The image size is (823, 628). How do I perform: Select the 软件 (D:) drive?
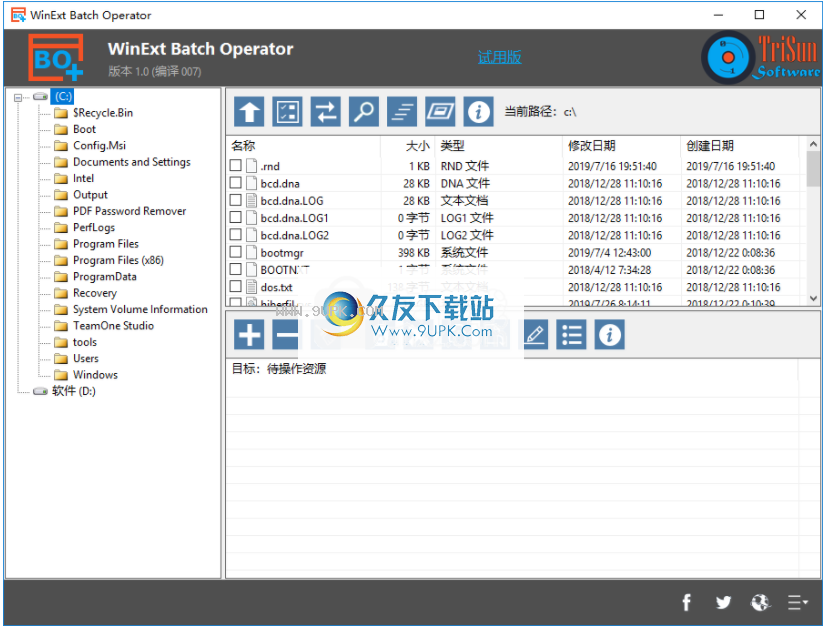[73, 391]
